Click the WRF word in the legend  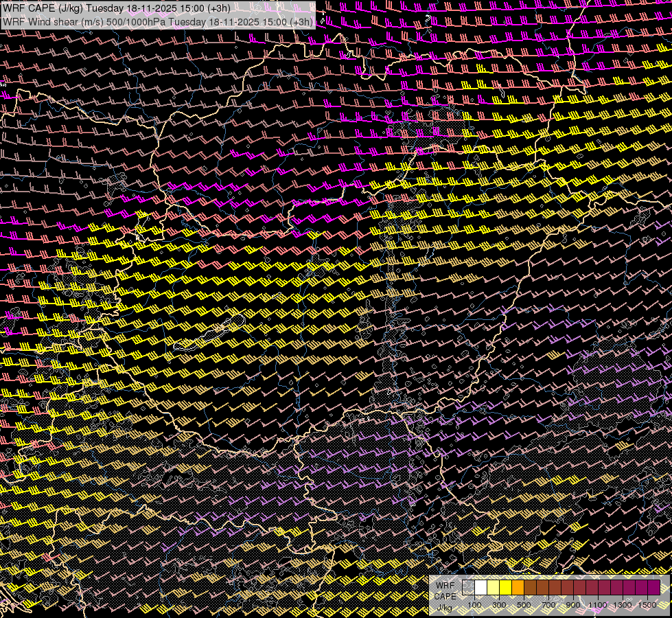[x=445, y=586]
